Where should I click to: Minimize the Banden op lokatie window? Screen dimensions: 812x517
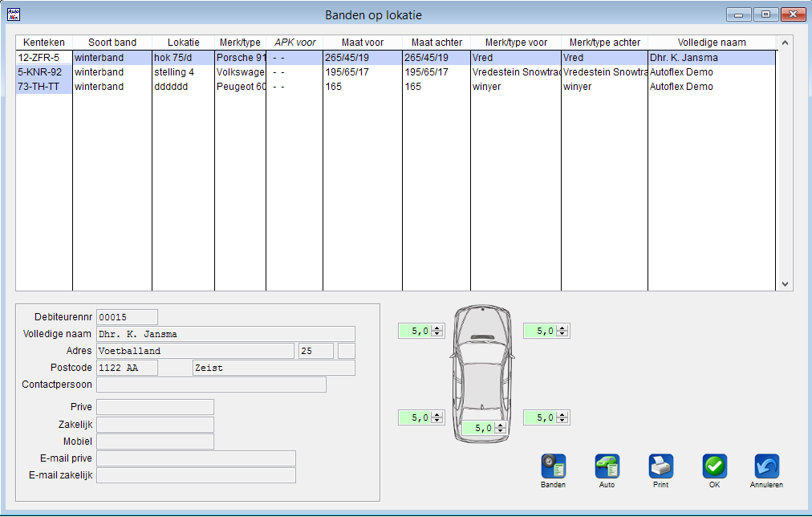point(738,14)
